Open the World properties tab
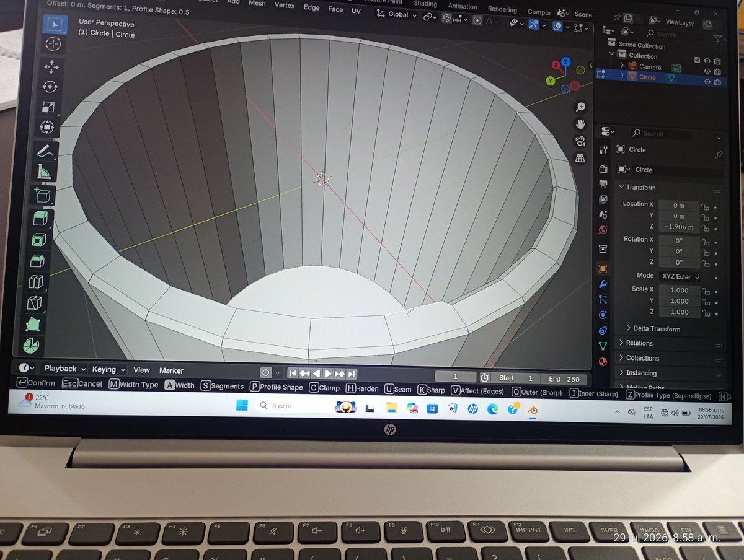The height and width of the screenshot is (560, 744). click(x=603, y=230)
